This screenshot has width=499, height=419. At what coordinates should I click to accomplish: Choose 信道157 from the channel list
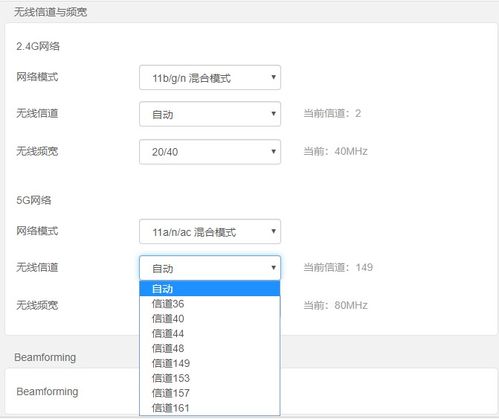tap(210, 393)
